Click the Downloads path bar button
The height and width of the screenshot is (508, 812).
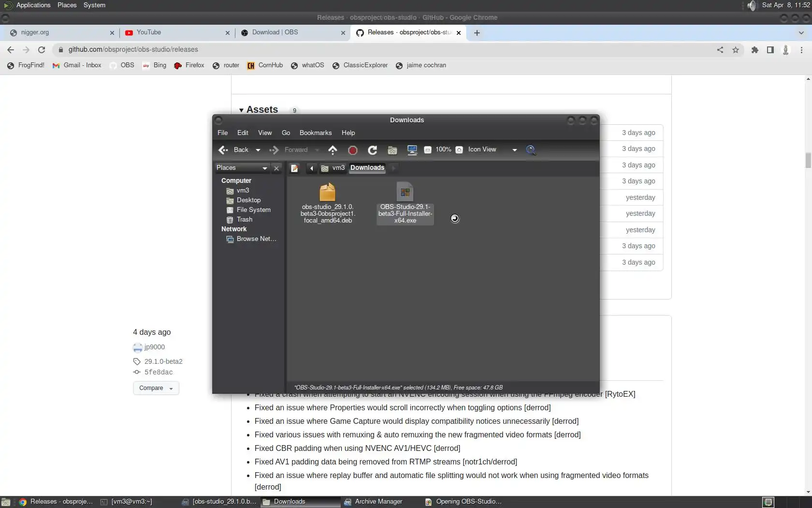tap(367, 168)
